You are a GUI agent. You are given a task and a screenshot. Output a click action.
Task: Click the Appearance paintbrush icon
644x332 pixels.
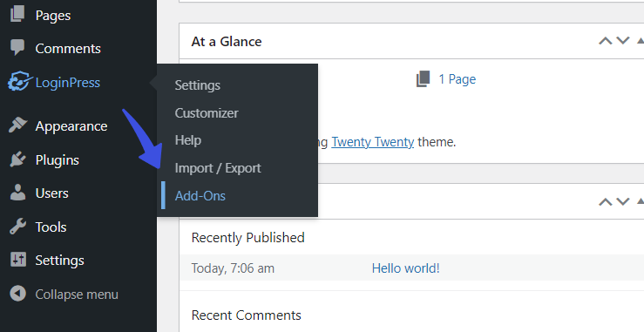coord(18,125)
